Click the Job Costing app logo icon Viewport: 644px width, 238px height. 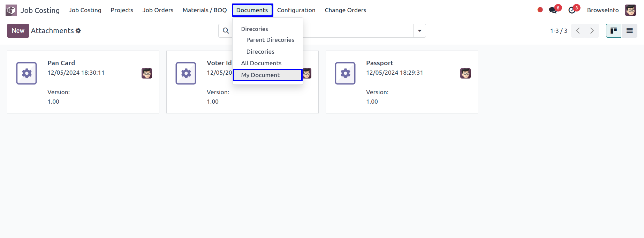(11, 10)
